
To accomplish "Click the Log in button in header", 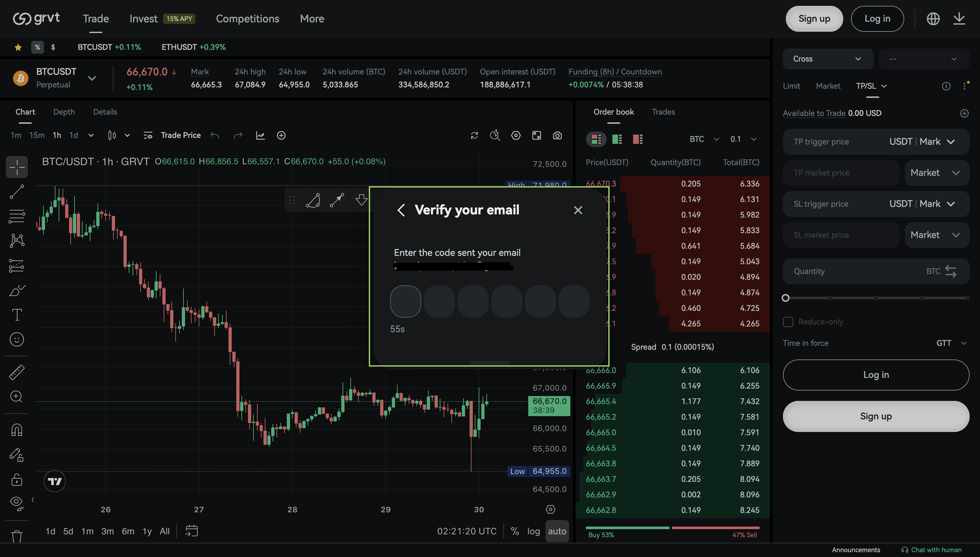I will pos(877,18).
